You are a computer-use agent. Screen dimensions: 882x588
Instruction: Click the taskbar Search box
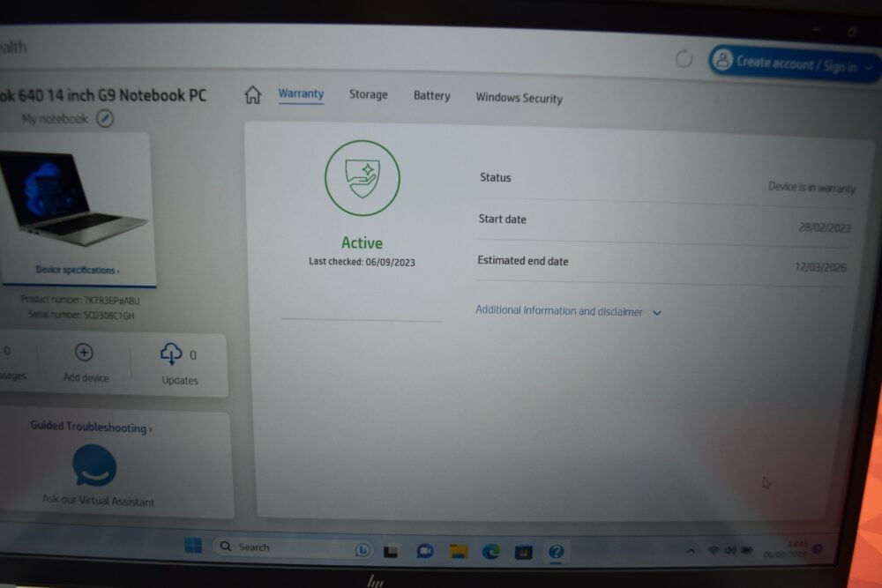click(293, 547)
